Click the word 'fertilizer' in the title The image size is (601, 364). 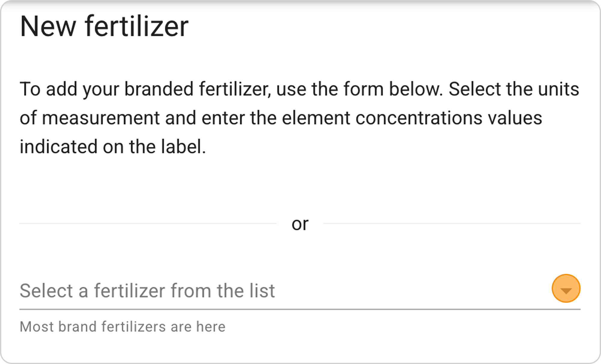(137, 26)
